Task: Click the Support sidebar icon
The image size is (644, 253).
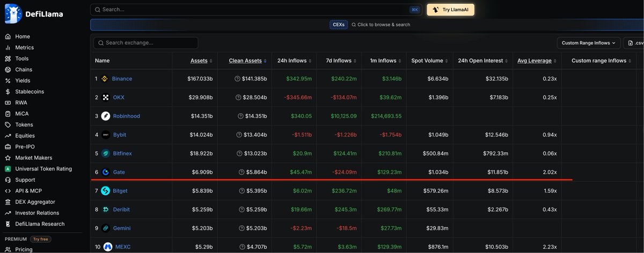Action: [8, 180]
